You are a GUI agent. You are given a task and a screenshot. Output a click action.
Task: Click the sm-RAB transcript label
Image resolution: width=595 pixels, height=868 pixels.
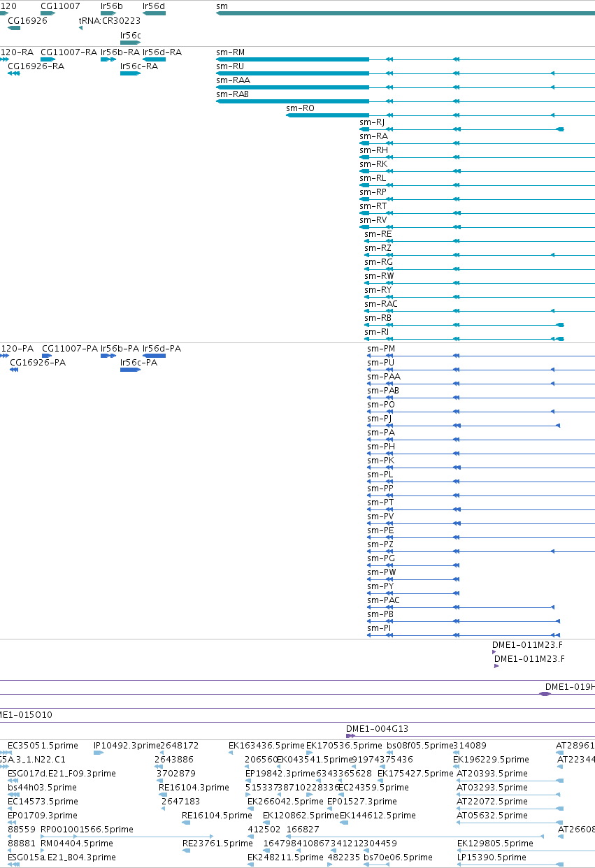point(232,94)
